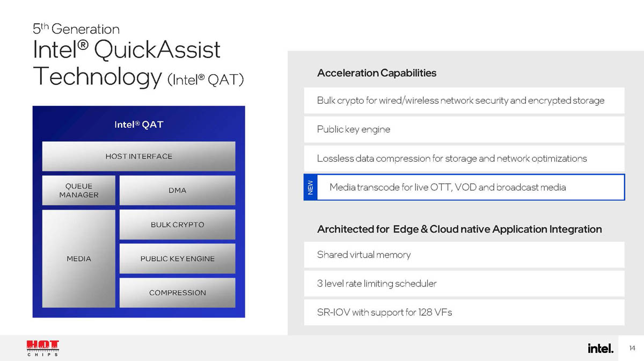644x361 pixels.
Task: Click the SR-IOV with 128 VFs row
Action: [464, 312]
